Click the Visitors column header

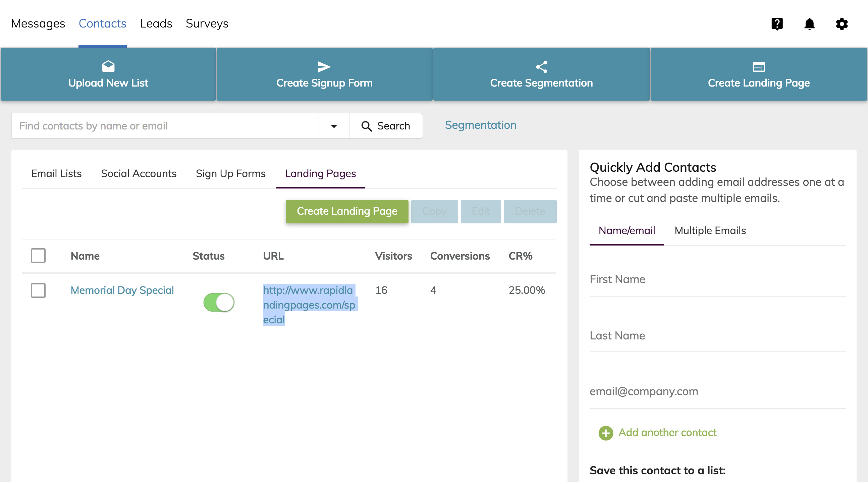[x=393, y=256]
